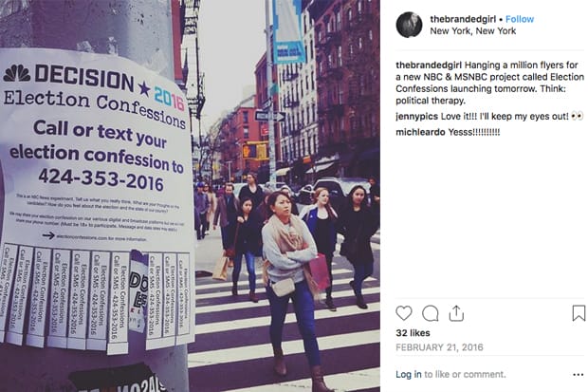The image size is (588, 392).
Task: Open michleardo commenter profile
Action: pyautogui.click(x=420, y=132)
